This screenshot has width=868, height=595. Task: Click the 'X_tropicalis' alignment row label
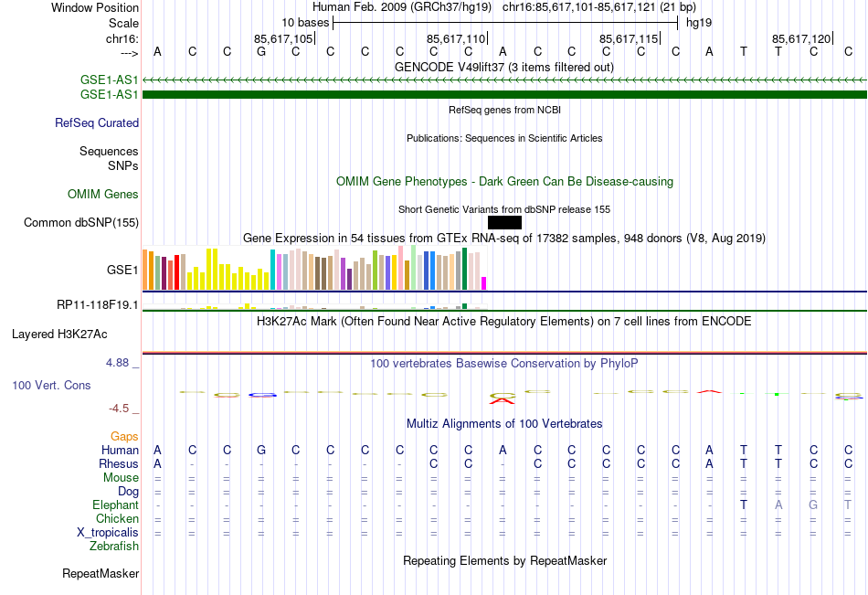tap(108, 533)
